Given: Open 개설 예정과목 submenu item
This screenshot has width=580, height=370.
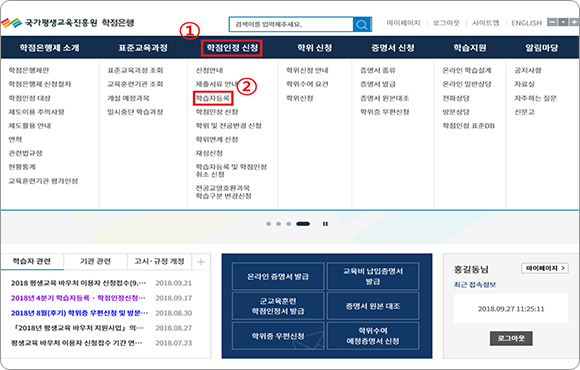Looking at the screenshot, I should pyautogui.click(x=128, y=98).
